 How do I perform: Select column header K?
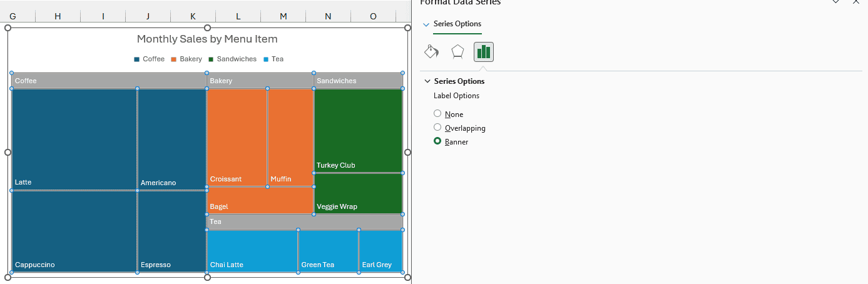pos(193,16)
